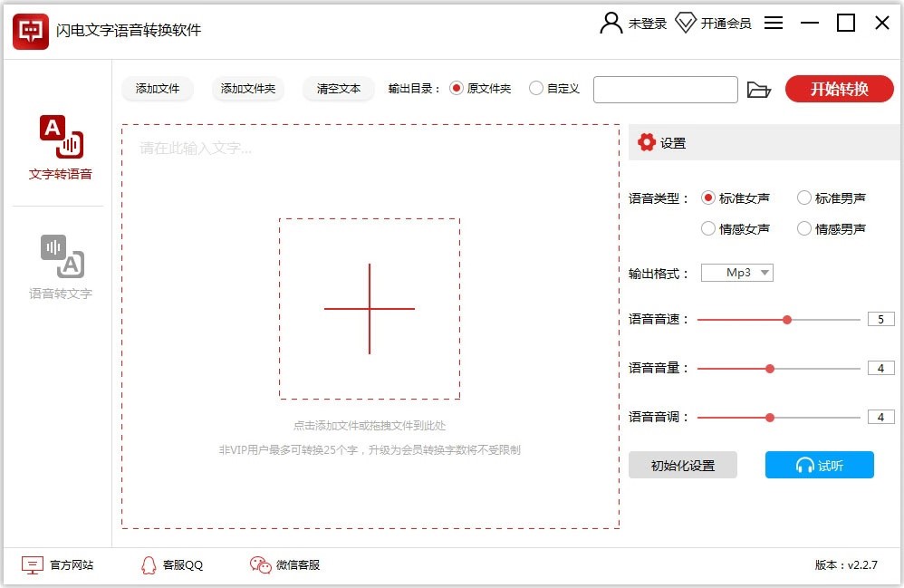Viewport: 904px width, 588px height.
Task: Select the 文字转语音 text-to-speech mode icon
Action: 61,136
